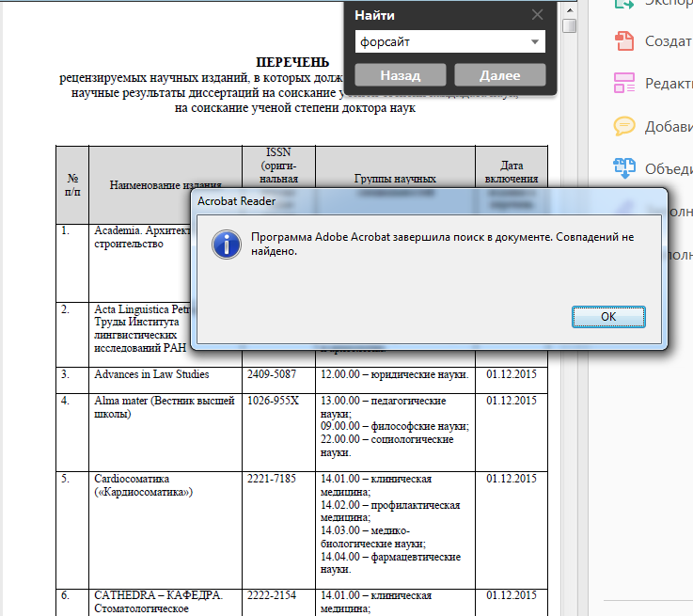This screenshot has width=693, height=616.
Task: Choose the Добави... tool entry label
Action: pyautogui.click(x=668, y=126)
